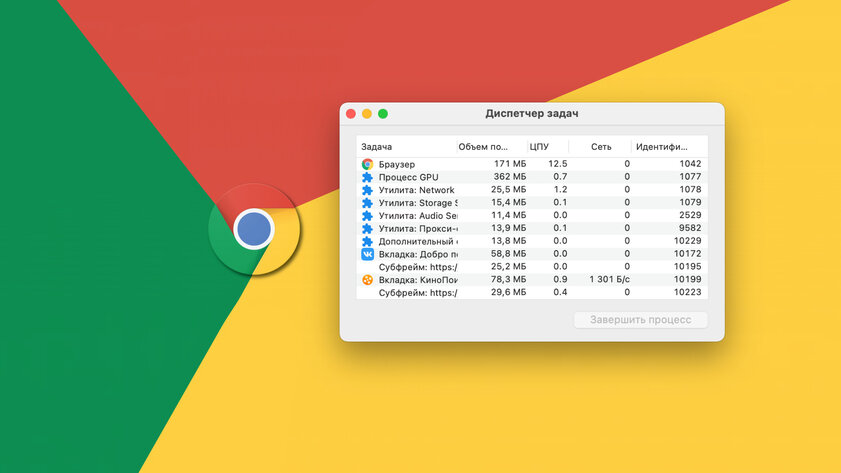The width and height of the screenshot is (841, 473).
Task: Click the puzzle icon of Утилита: Прокси
Action: click(367, 228)
